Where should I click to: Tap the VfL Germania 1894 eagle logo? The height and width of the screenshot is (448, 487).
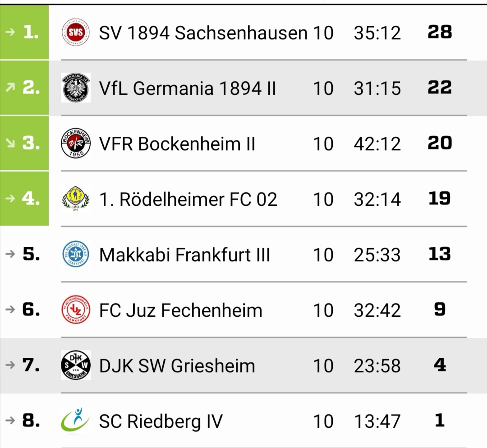point(76,88)
